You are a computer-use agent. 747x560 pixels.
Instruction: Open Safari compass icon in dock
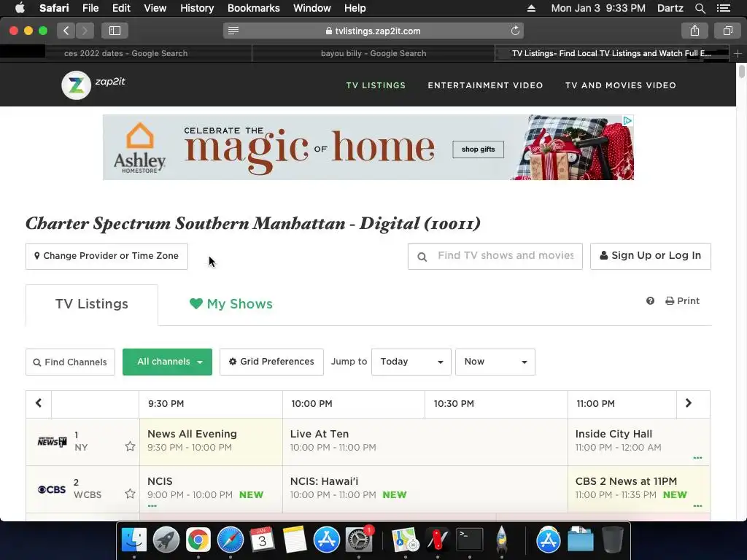click(x=231, y=540)
